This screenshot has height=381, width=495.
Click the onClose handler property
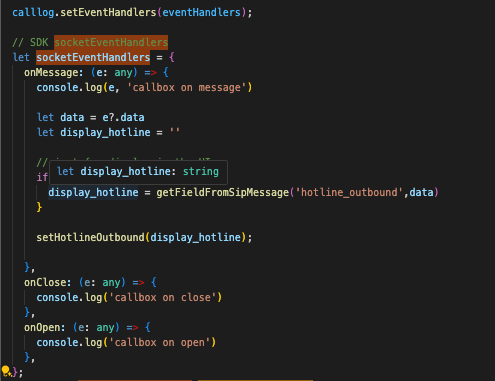click(x=47, y=282)
